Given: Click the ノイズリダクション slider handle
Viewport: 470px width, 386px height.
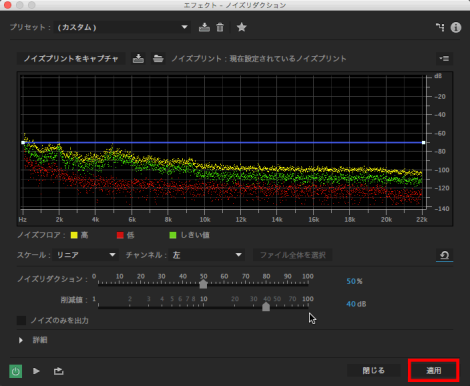Looking at the screenshot, I should point(203,284).
